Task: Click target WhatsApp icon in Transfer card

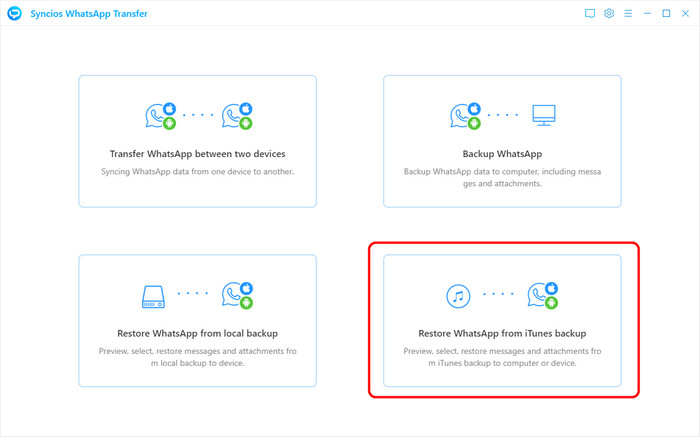Action: click(x=238, y=116)
